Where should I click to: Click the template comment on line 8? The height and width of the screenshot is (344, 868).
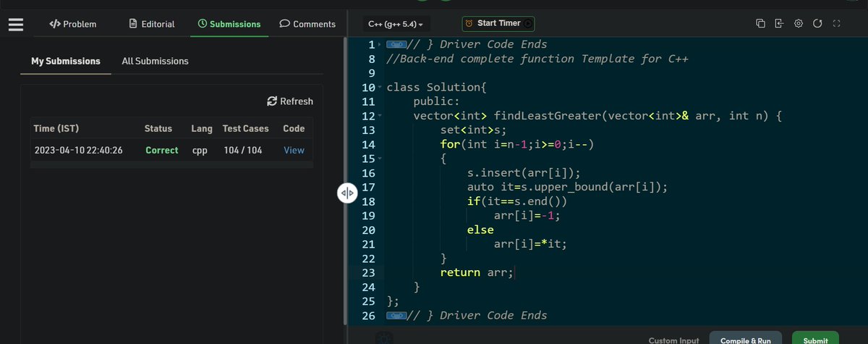[537, 59]
